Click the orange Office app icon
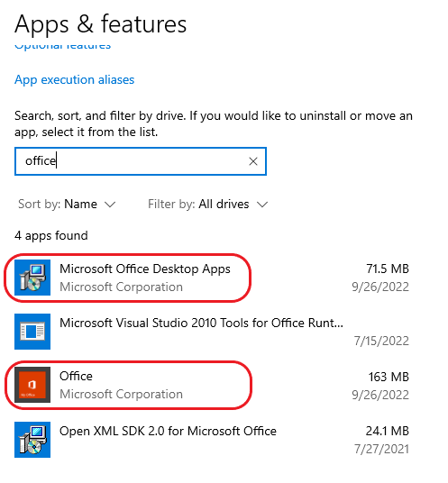The height and width of the screenshot is (483, 448). click(32, 385)
